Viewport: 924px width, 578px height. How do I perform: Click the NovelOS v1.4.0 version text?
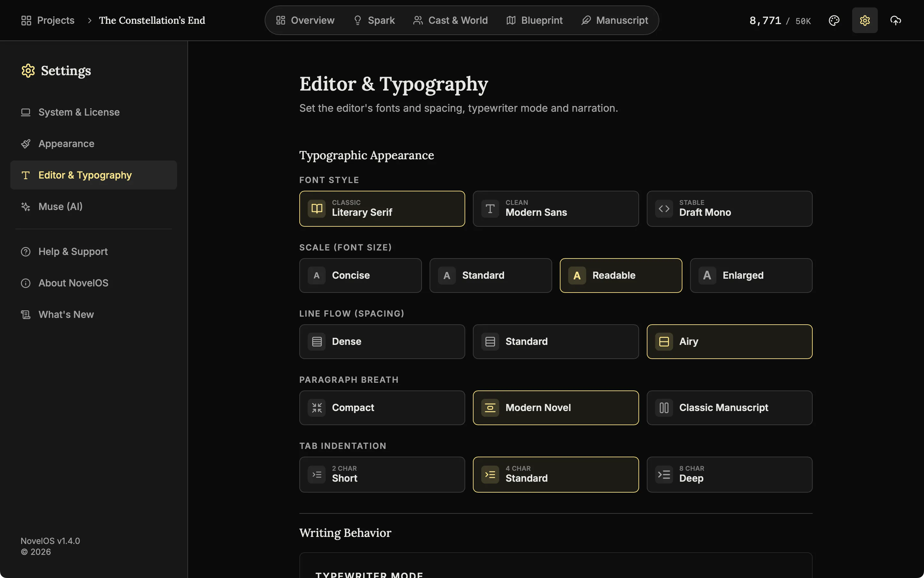50,541
